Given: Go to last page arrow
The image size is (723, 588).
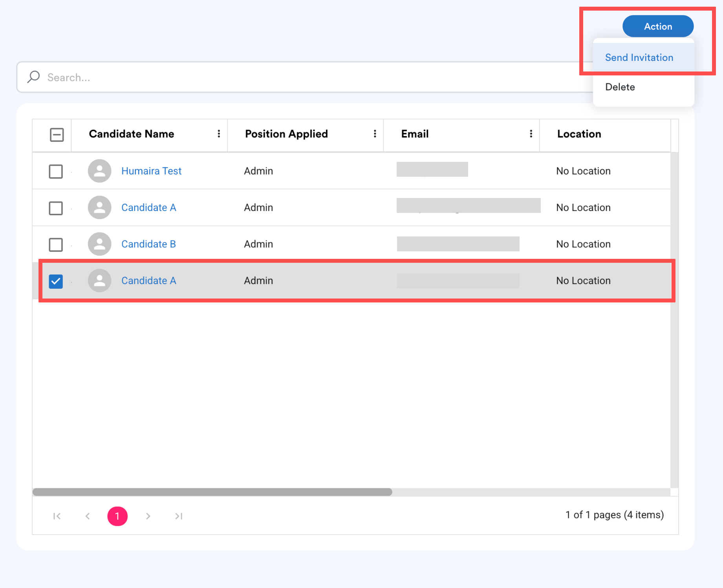Looking at the screenshot, I should point(179,516).
